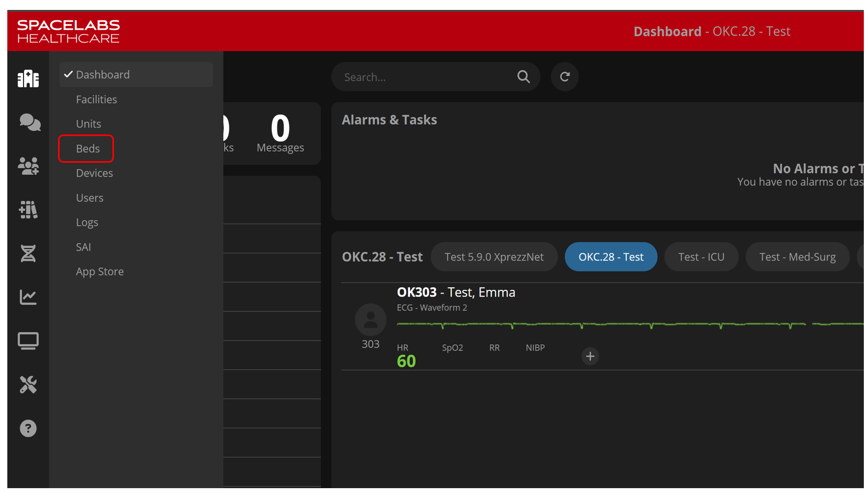Image resolution: width=868 pixels, height=496 pixels.
Task: Open the monitor display sidebar icon
Action: point(28,341)
